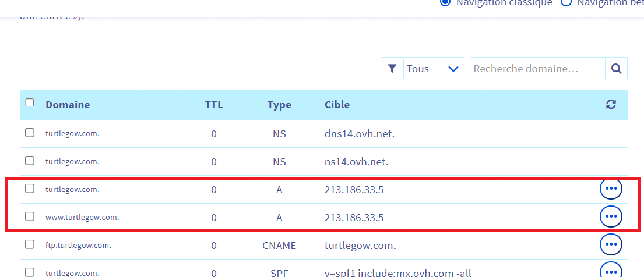The width and height of the screenshot is (644, 277).
Task: Click the Type column header
Action: click(x=279, y=105)
